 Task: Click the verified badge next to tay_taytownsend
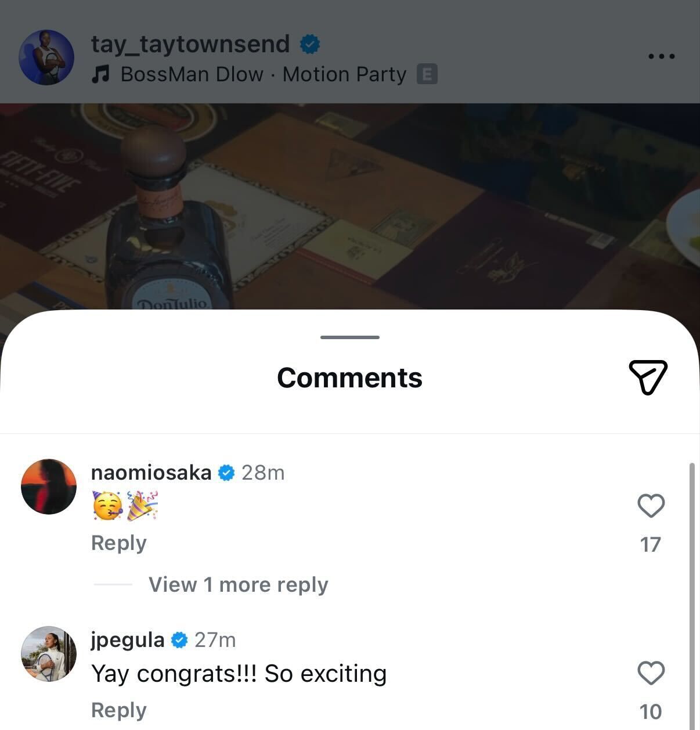tap(311, 43)
